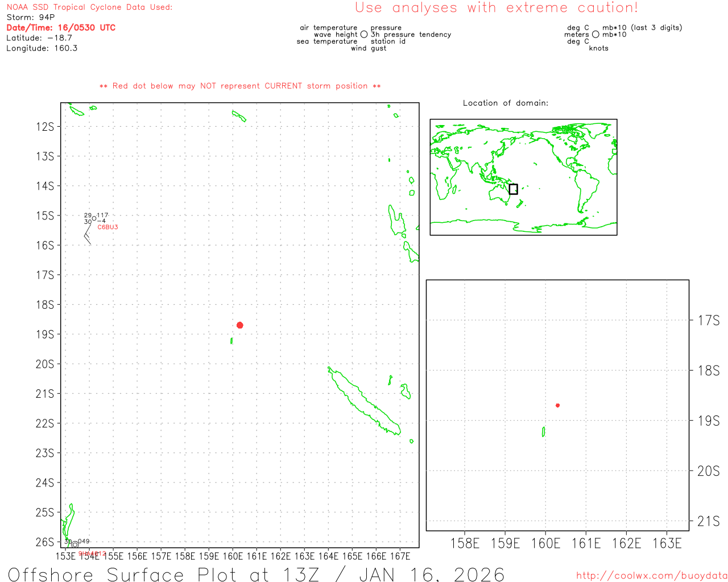The image size is (728, 582).
Task: Click the 'Use analyses with extreme caution!' warning
Action: tap(496, 8)
